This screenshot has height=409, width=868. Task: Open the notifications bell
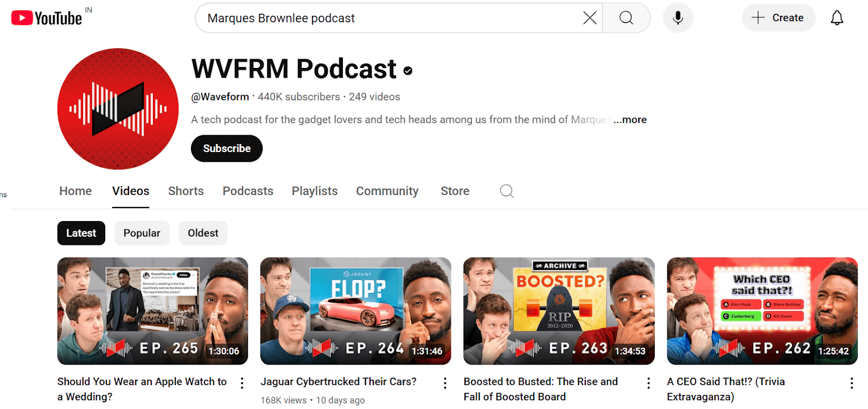point(837,18)
